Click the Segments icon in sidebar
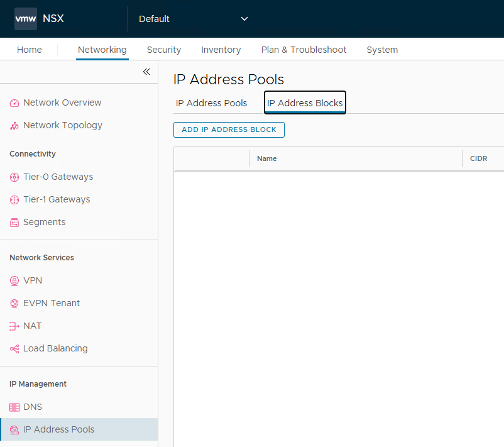Viewport: 504px width, 447px height. [14, 223]
